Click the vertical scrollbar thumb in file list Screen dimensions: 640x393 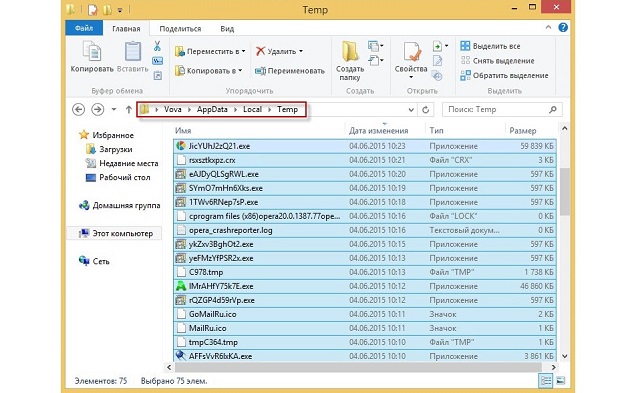[x=564, y=191]
